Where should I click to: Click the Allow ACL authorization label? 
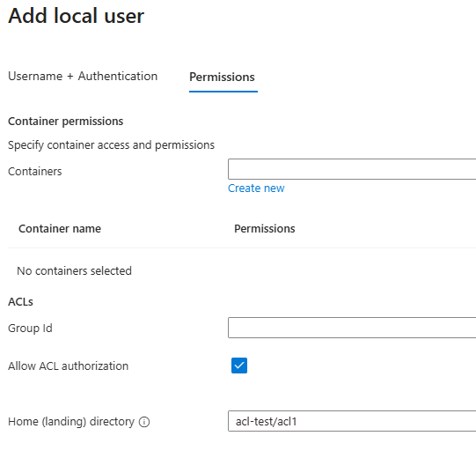69,366
